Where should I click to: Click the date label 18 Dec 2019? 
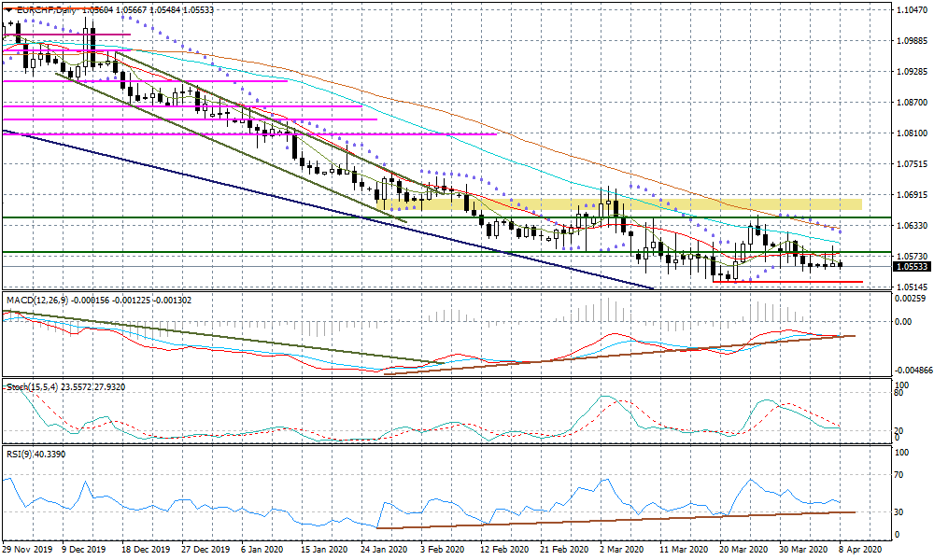click(147, 550)
